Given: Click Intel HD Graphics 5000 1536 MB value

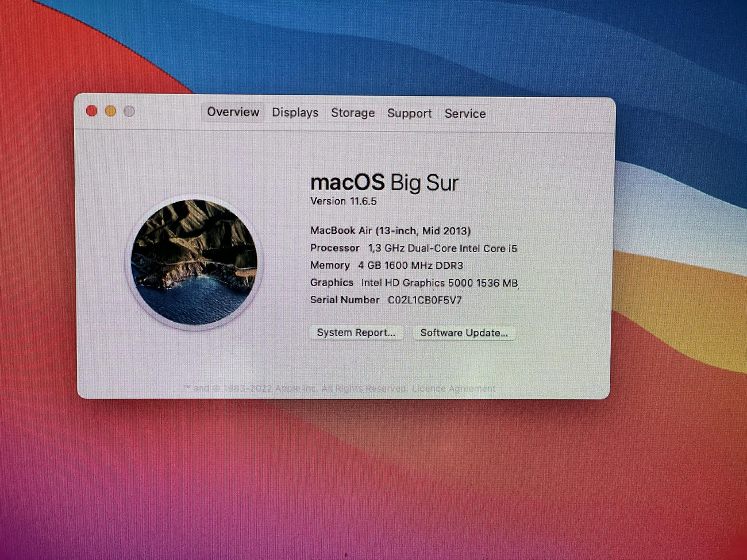Looking at the screenshot, I should tap(440, 283).
